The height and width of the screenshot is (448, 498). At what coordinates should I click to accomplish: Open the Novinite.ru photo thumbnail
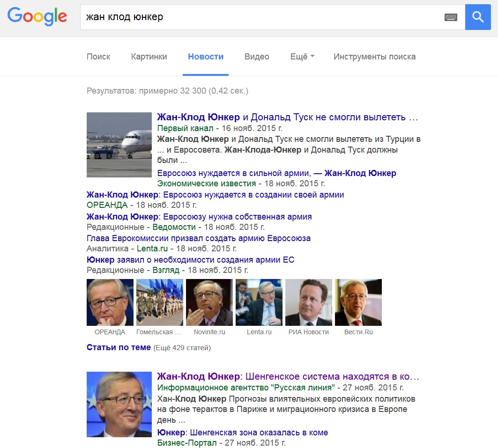coord(209,302)
